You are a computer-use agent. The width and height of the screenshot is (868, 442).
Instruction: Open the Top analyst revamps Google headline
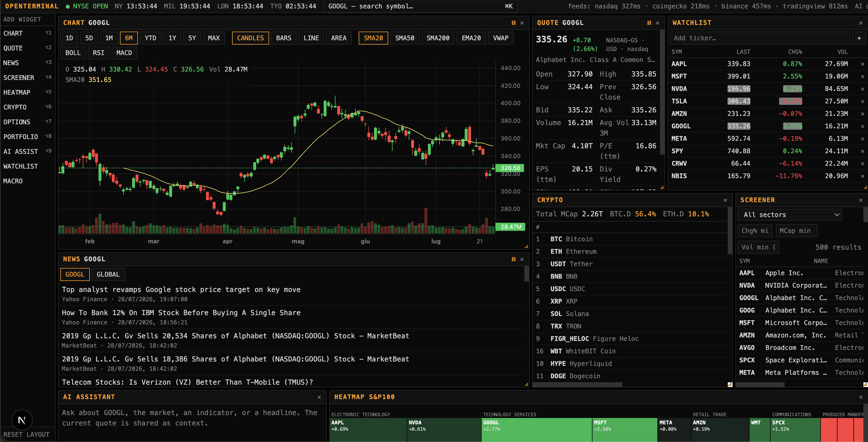[181, 290]
